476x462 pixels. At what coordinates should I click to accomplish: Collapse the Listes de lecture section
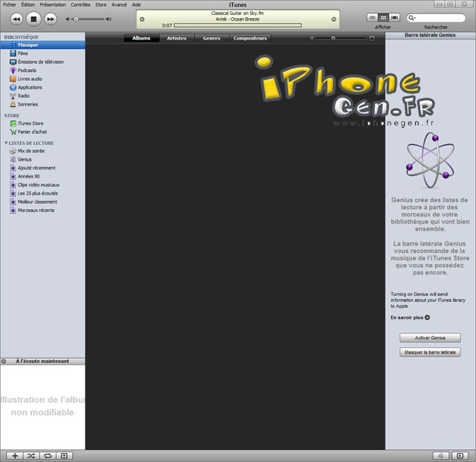(x=6, y=143)
